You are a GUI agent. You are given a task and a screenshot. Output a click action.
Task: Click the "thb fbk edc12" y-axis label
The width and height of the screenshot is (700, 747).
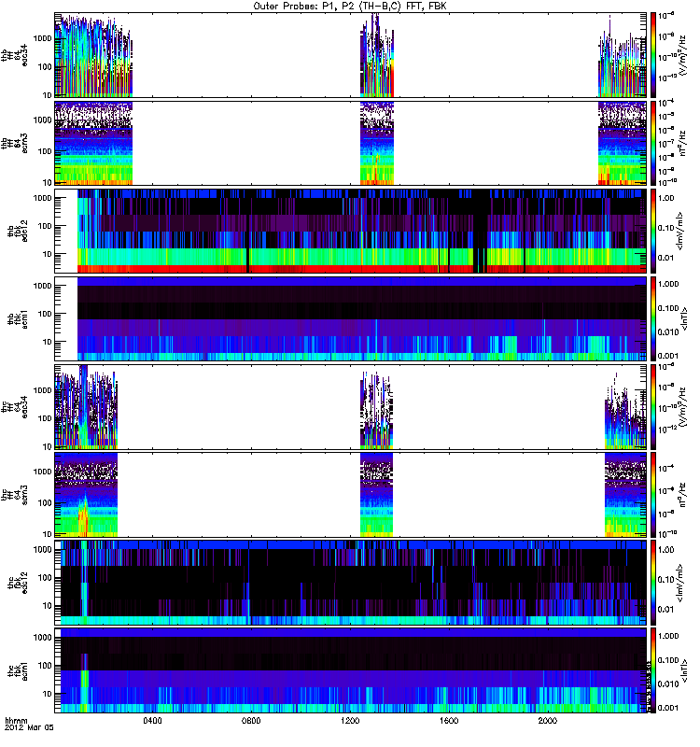tap(18, 231)
